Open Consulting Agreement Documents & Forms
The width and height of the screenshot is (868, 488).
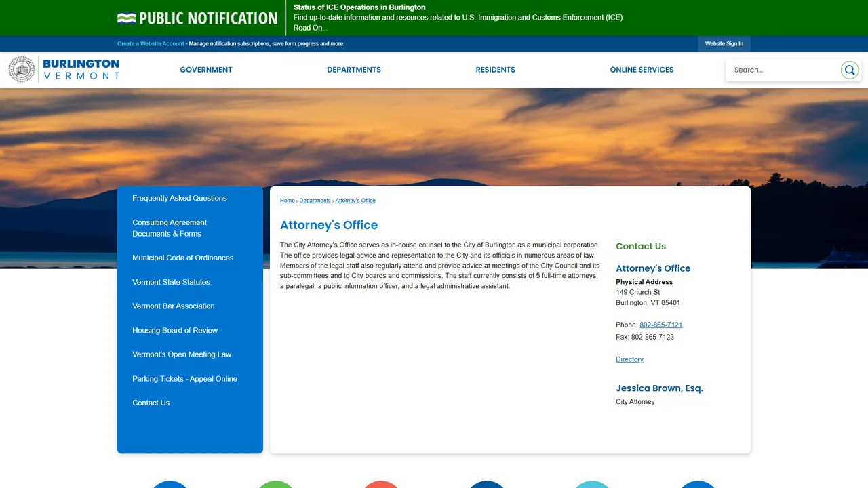coord(170,228)
